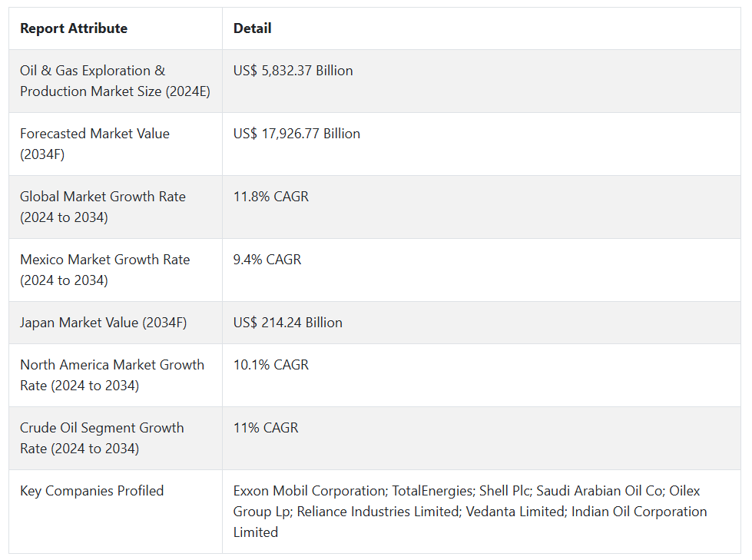
Task: Select the Oil & Gas Exploration market size cell
Action: [x=115, y=81]
